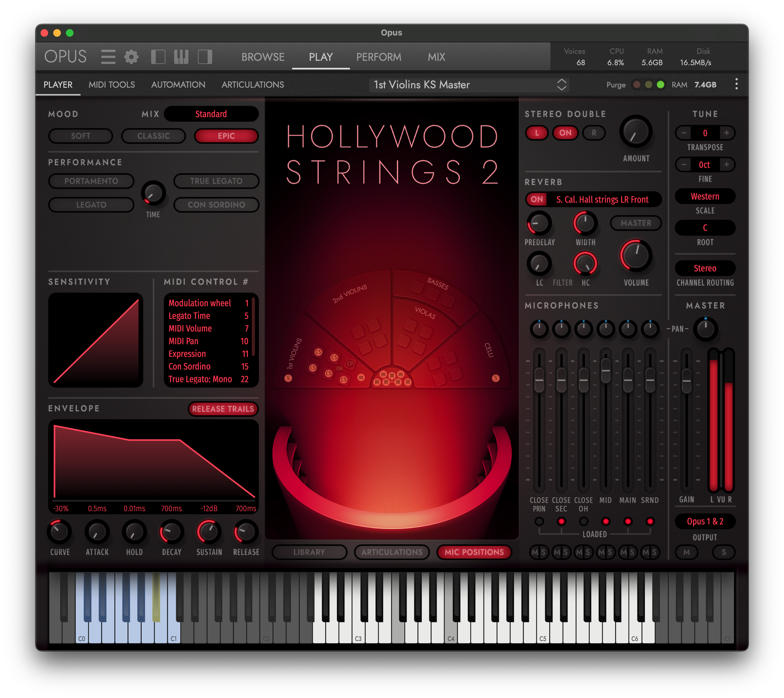Click the Envelope Hold knob
Image resolution: width=784 pixels, height=698 pixels.
click(134, 532)
